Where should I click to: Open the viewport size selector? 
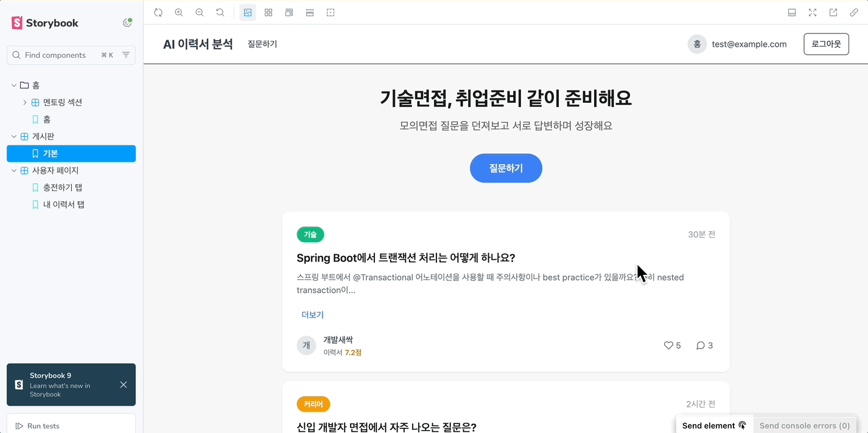tap(289, 12)
